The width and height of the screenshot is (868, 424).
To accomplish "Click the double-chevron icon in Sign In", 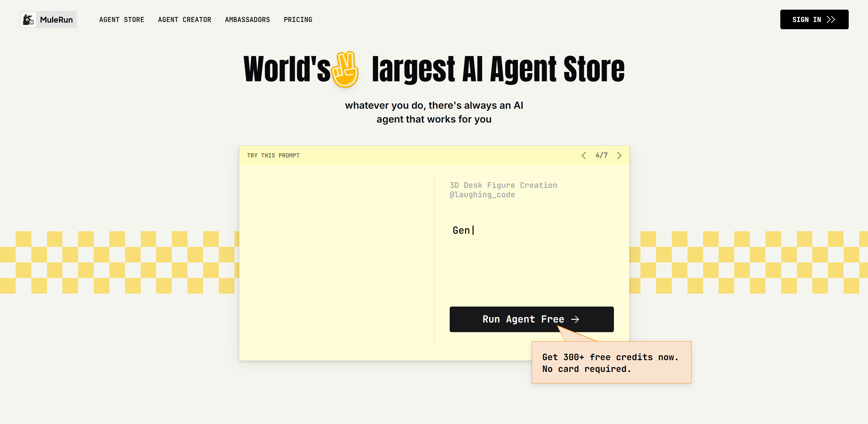I will coord(831,20).
